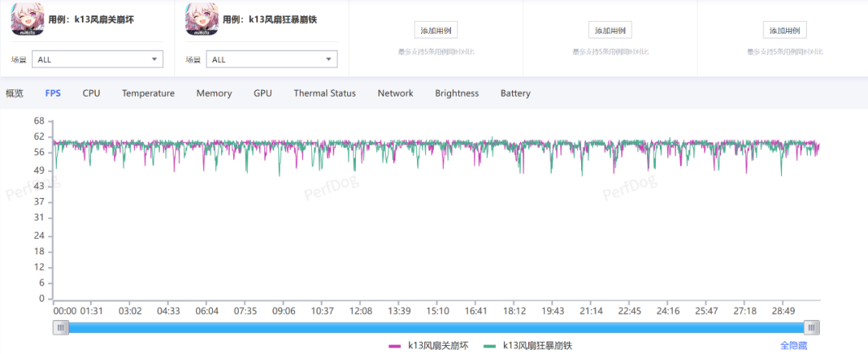868x354 pixels.
Task: Switch to the Temperature tab
Action: (x=148, y=93)
